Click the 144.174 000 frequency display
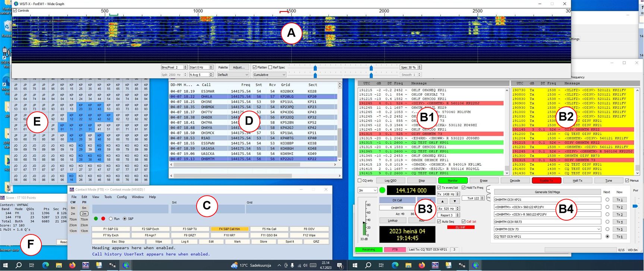Image resolution: width=644 pixels, height=271 pixels. [411, 190]
